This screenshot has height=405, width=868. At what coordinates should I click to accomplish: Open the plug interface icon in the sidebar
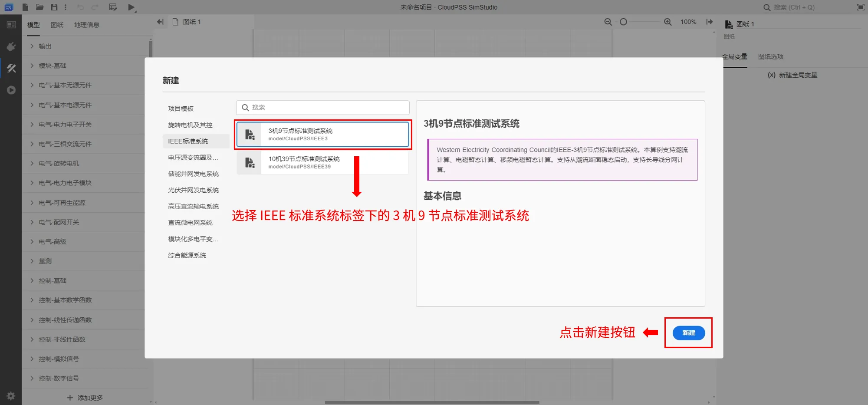click(11, 46)
